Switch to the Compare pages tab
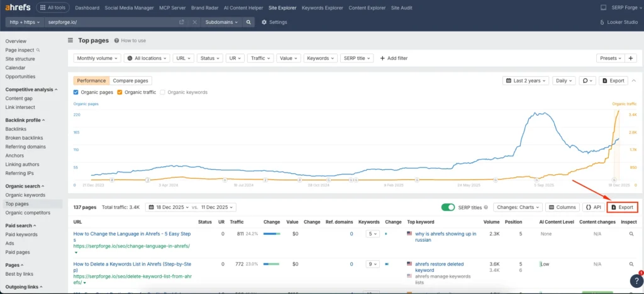The width and height of the screenshot is (644, 294). click(x=130, y=81)
